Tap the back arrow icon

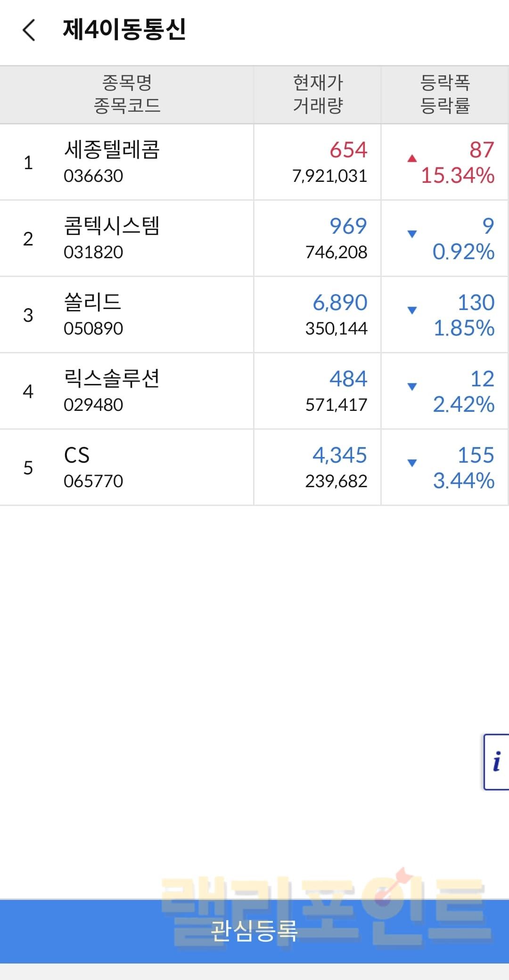pyautogui.click(x=29, y=30)
